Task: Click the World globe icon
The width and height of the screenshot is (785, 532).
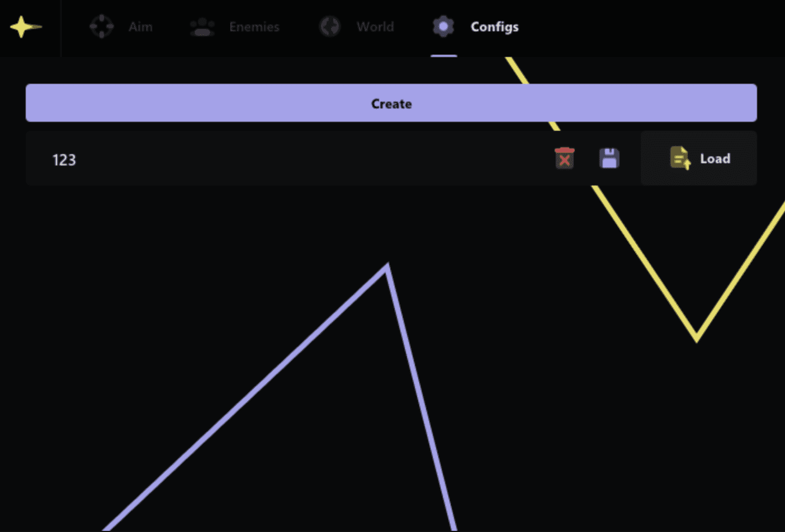Action: click(x=330, y=27)
